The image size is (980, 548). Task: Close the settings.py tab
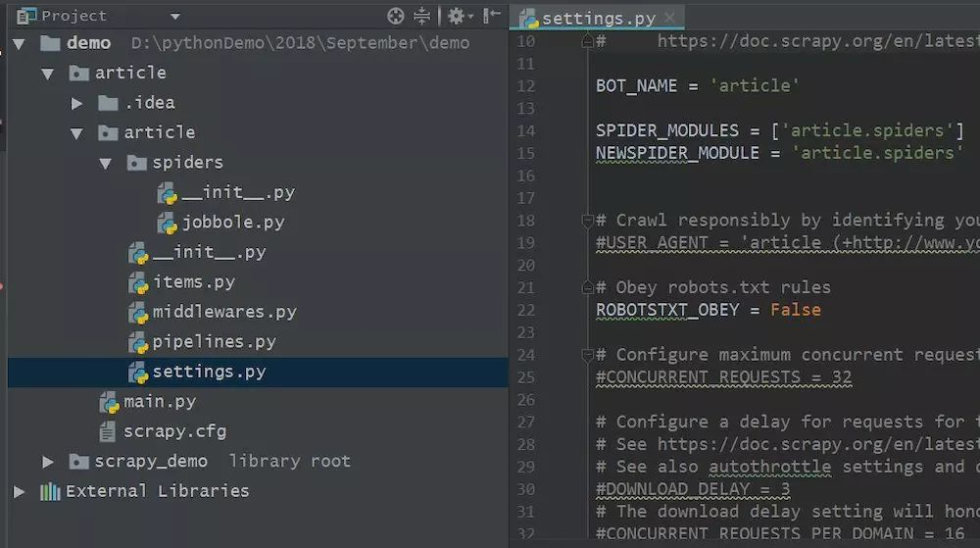click(x=669, y=18)
